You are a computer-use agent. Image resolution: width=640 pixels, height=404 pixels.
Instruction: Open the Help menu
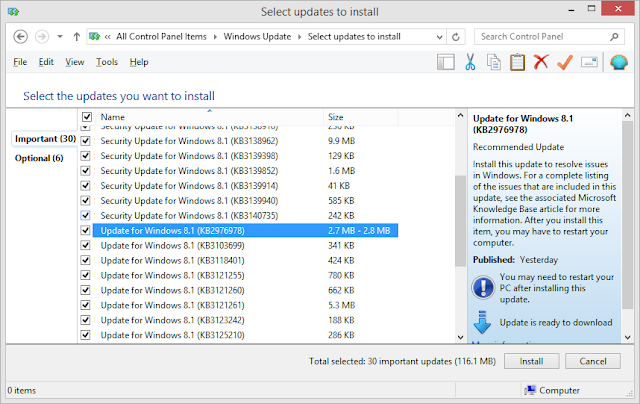139,62
